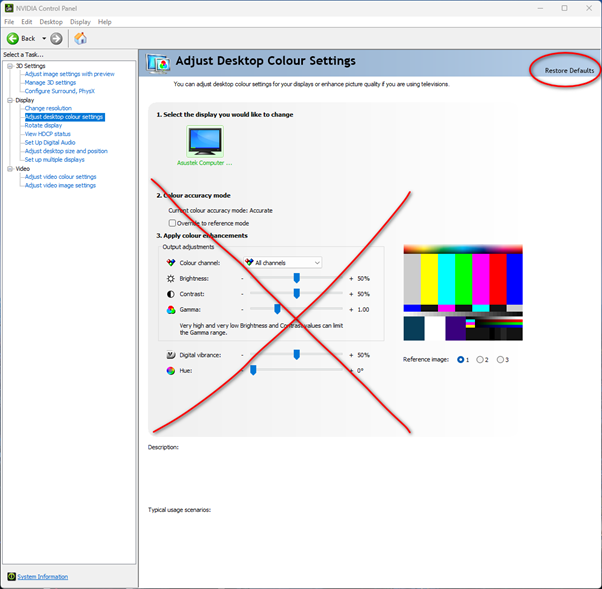The width and height of the screenshot is (602, 589).
Task: Open the Help menu
Action: pos(104,21)
